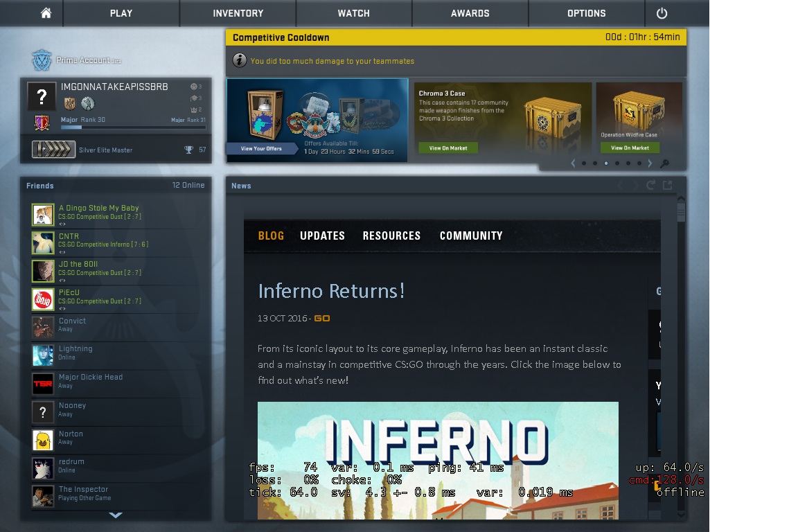798x532 pixels.
Task: Click the key icon beside carousel arrows
Action: coord(664,163)
